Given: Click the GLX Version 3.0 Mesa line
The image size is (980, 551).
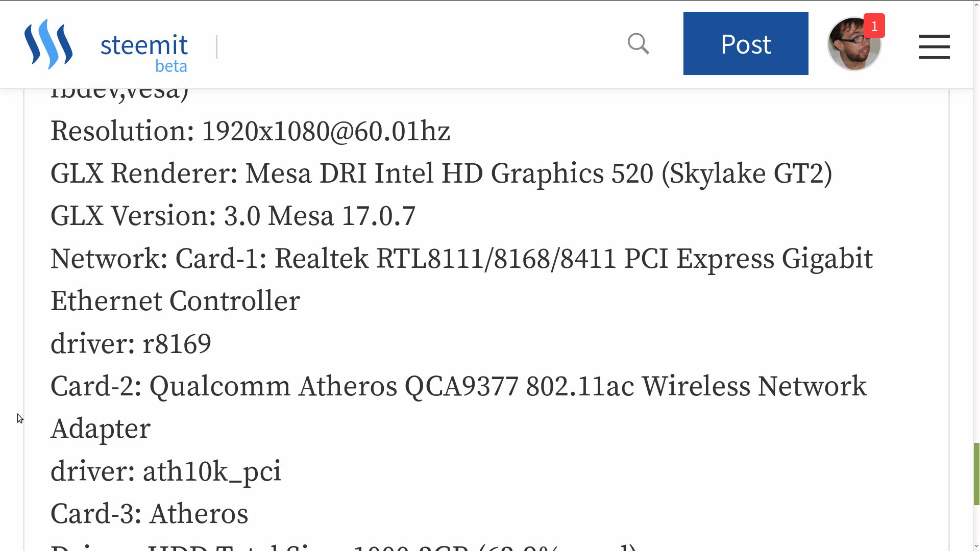Looking at the screenshot, I should (233, 216).
